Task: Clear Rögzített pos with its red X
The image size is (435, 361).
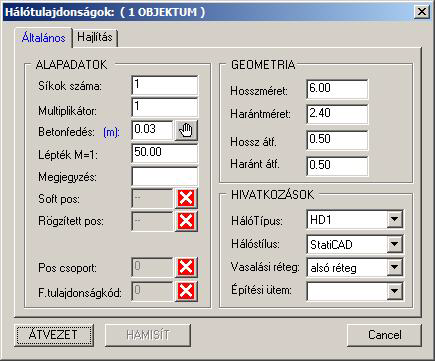Action: 186,221
